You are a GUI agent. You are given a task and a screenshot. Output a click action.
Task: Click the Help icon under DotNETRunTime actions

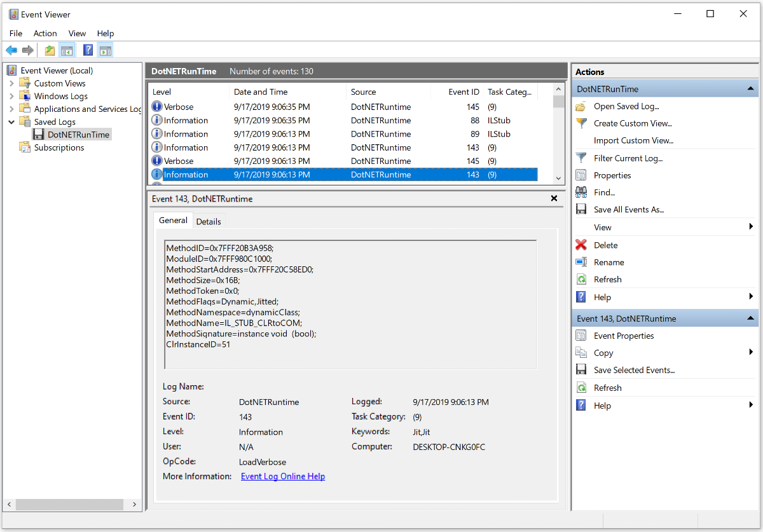point(581,297)
